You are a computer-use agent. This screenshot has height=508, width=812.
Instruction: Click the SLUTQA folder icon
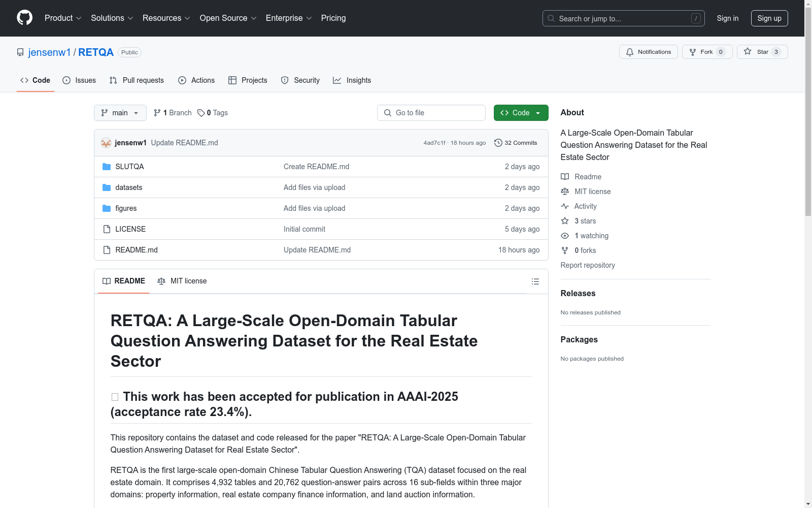107,167
